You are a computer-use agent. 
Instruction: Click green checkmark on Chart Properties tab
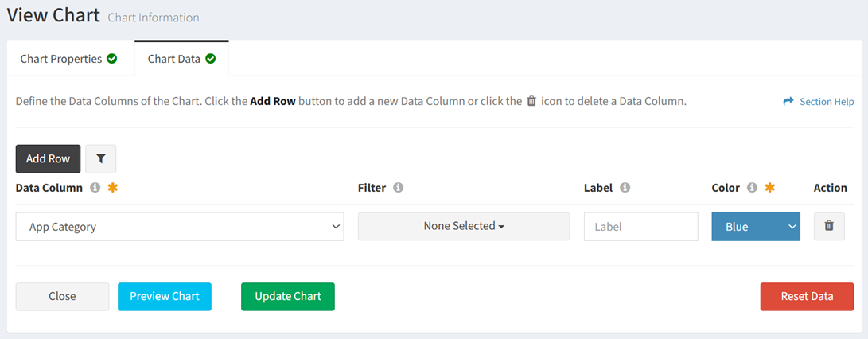coord(112,59)
